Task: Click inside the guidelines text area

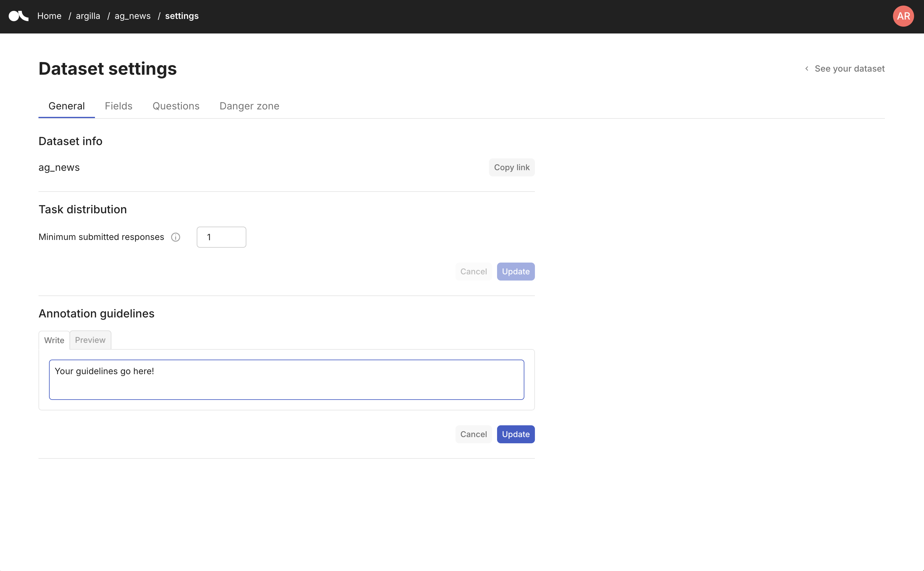Action: click(x=286, y=379)
